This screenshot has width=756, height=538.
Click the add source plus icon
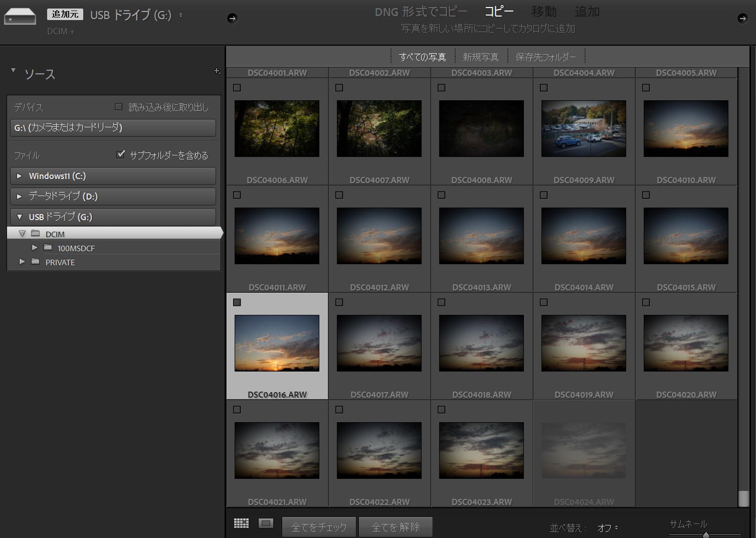217,71
